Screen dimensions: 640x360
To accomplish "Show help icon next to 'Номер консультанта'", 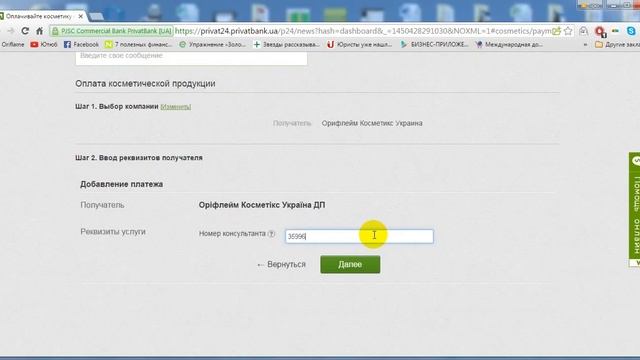I will [271, 234].
